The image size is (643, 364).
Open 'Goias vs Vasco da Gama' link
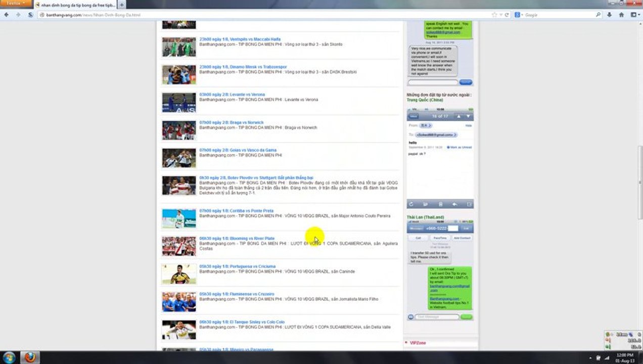(x=238, y=150)
